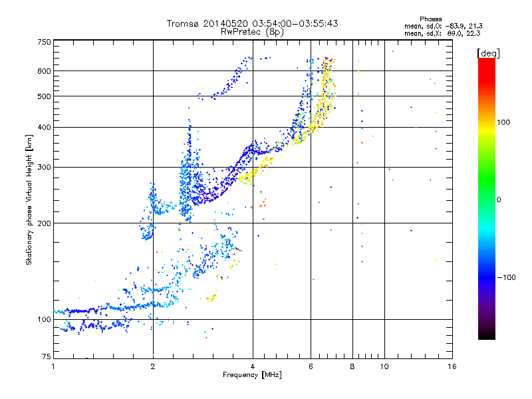Click the x-axis tick label "10"

point(384,366)
